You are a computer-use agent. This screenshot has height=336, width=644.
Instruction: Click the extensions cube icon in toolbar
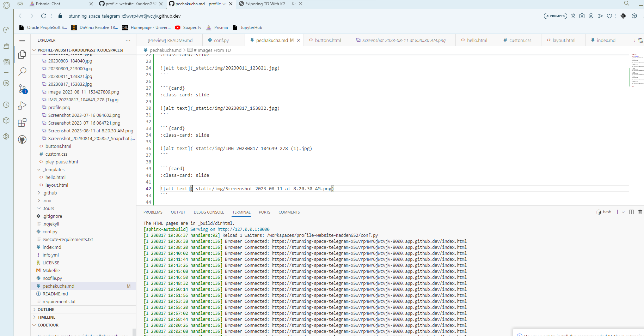pos(634,16)
